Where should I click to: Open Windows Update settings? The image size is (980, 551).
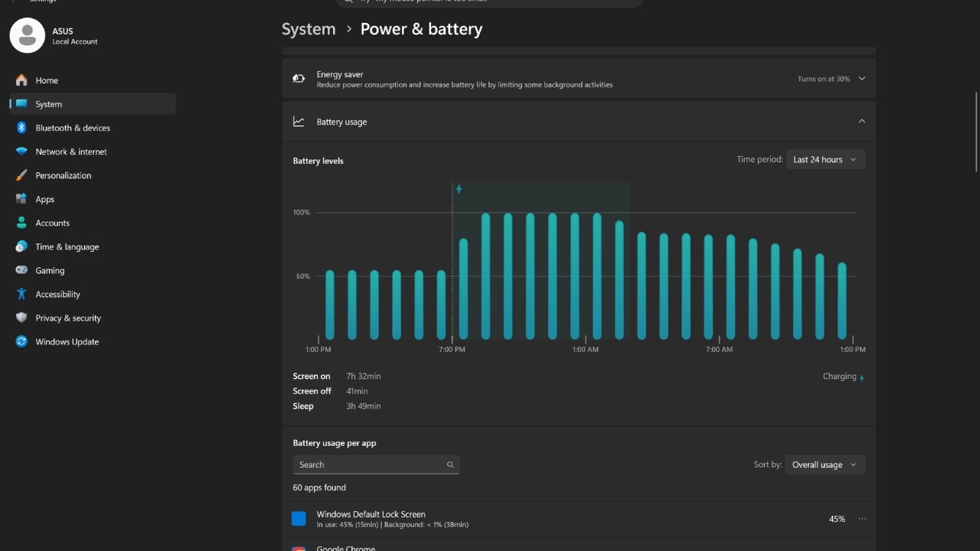coord(93,341)
